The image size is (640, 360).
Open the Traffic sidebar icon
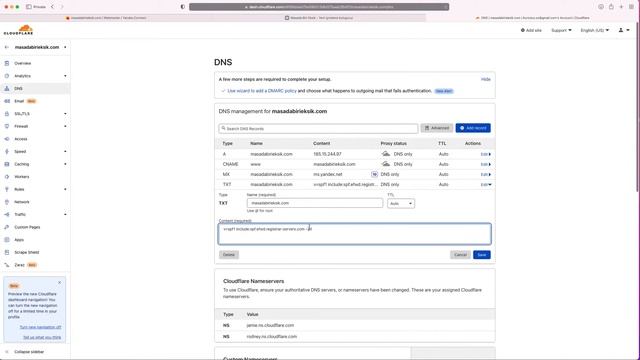[x=7, y=214]
